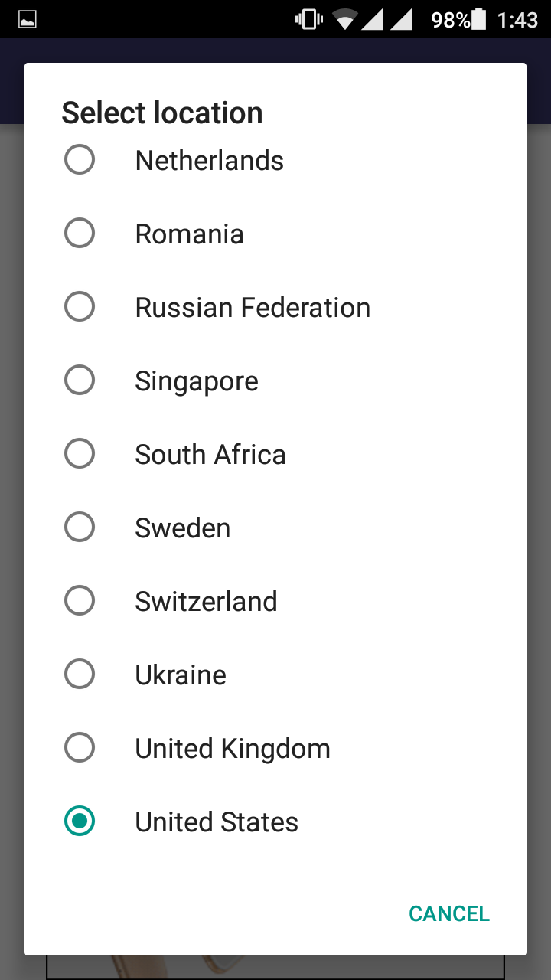Choose the South Africa radio circle
The image size is (551, 980).
point(80,454)
